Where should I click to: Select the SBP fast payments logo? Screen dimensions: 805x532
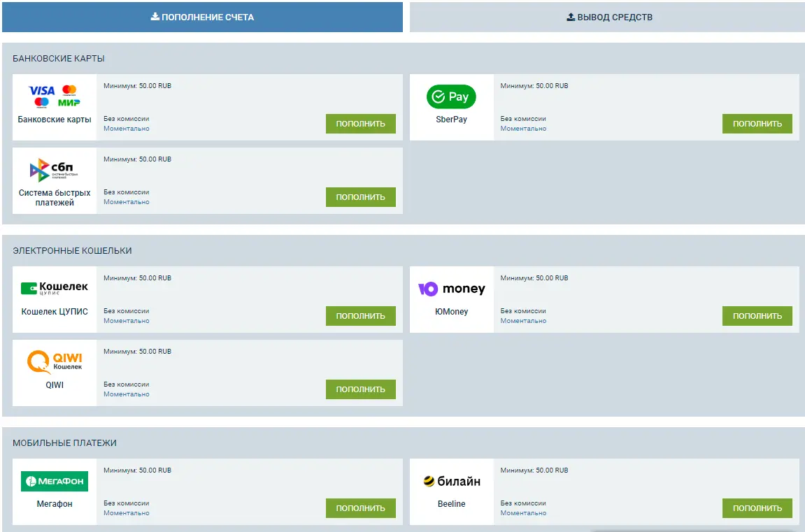(x=54, y=170)
